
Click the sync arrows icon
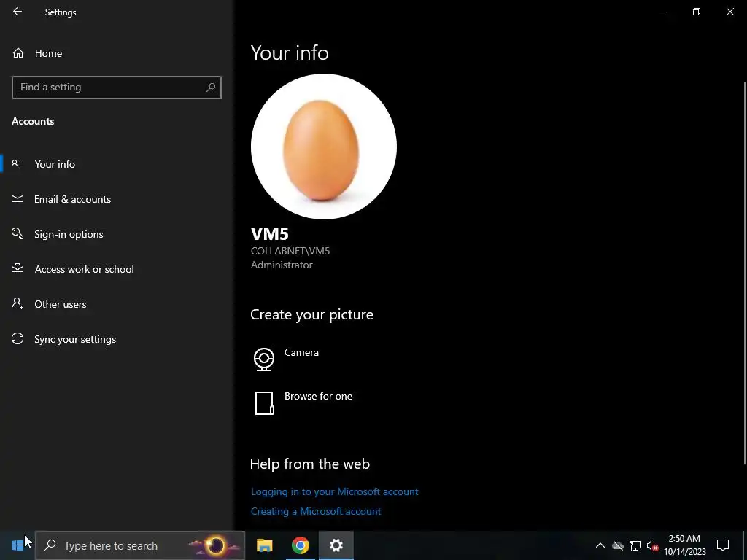coord(18,338)
